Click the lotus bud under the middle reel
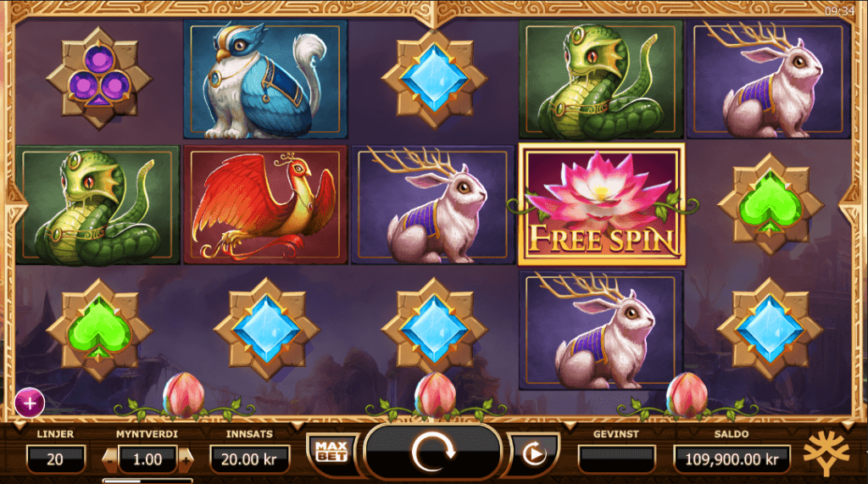The width and height of the screenshot is (868, 484). click(x=435, y=397)
